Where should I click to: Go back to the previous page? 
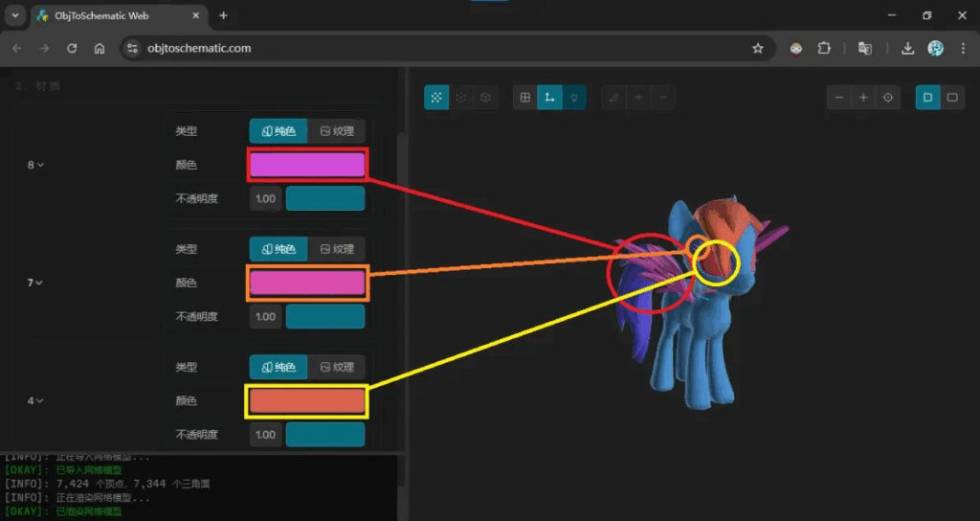pyautogui.click(x=17, y=48)
